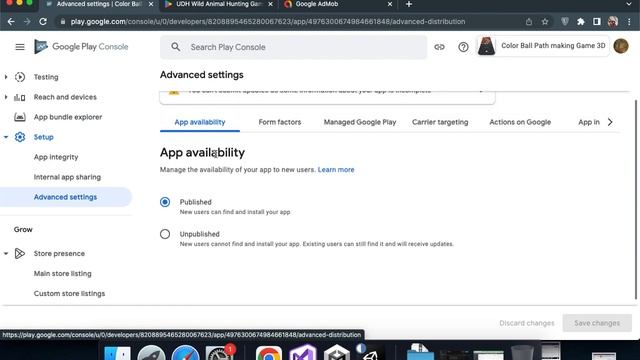Image resolution: width=640 pixels, height=360 pixels.
Task: Click the Google Play Console logo
Action: point(81,47)
